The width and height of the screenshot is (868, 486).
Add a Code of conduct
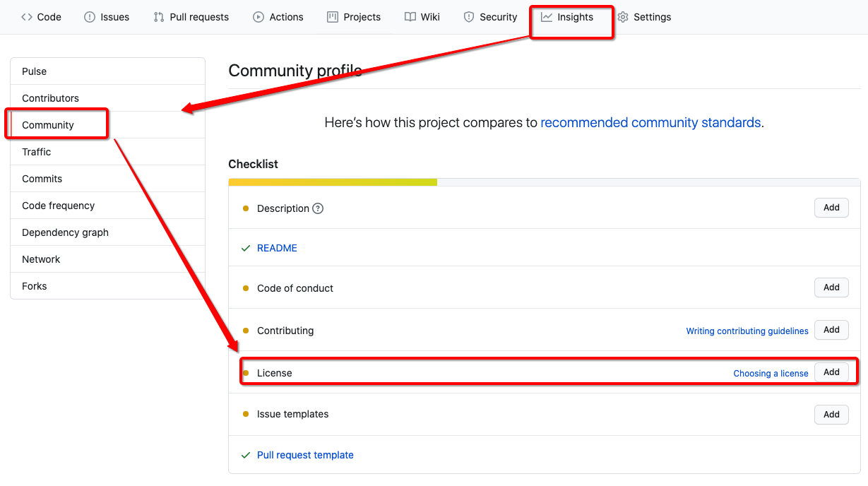pyautogui.click(x=831, y=288)
